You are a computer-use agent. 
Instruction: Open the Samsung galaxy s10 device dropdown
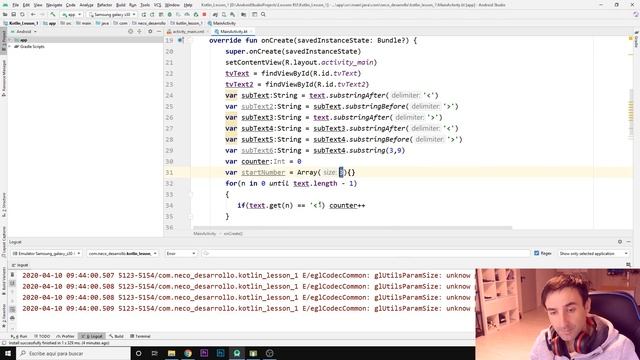112,14
